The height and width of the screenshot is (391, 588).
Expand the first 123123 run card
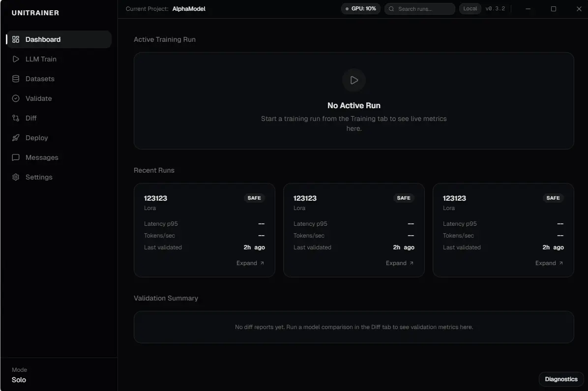pos(250,263)
